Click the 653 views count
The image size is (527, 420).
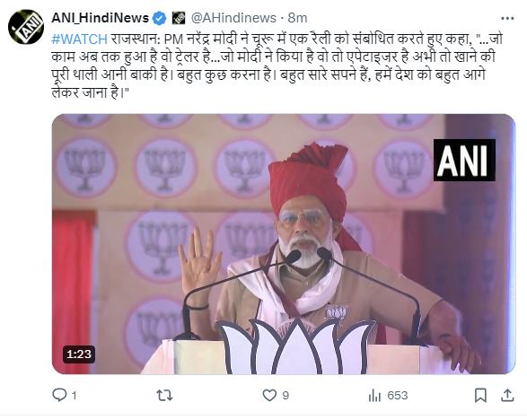point(397,396)
